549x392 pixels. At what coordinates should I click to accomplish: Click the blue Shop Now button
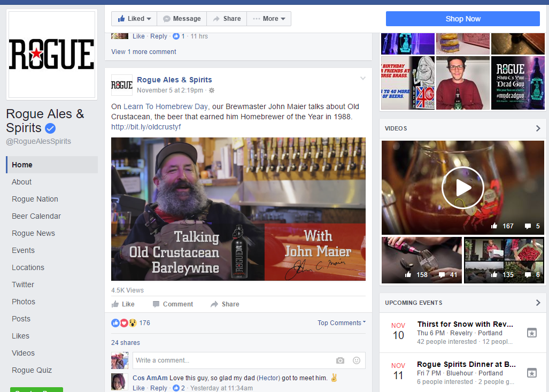[463, 19]
